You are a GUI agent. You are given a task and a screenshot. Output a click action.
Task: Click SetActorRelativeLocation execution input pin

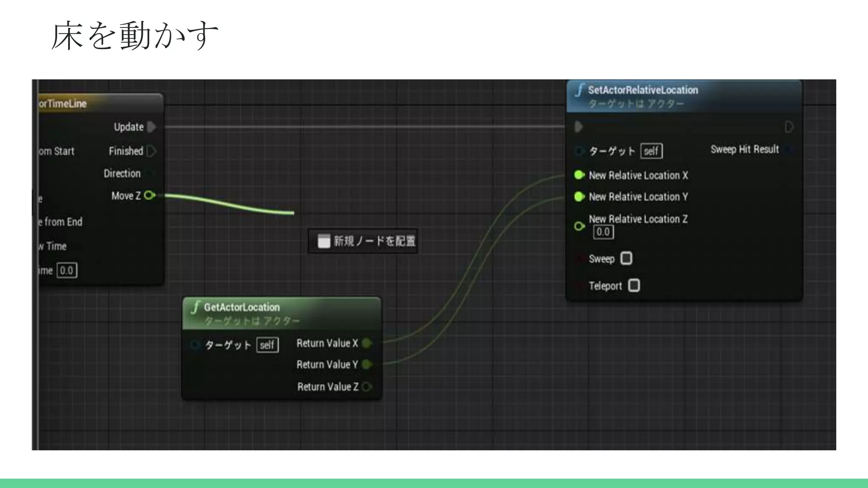579,127
